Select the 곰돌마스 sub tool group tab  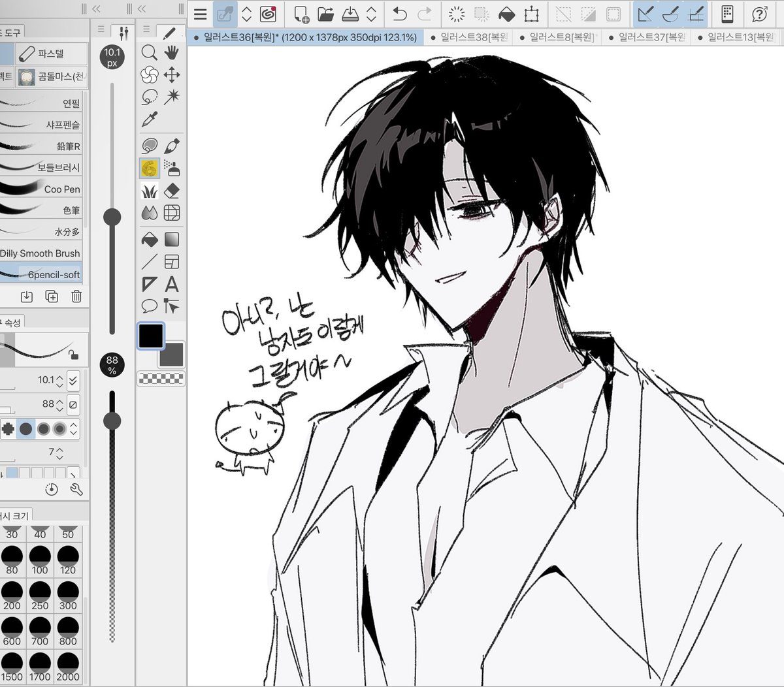point(52,76)
